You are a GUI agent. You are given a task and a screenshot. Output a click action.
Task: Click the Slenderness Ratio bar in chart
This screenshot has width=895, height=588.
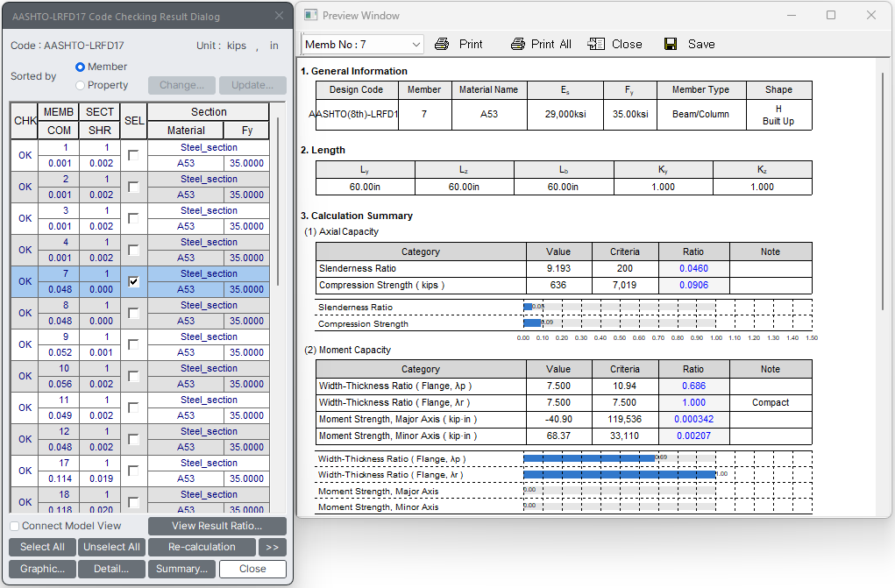[528, 307]
